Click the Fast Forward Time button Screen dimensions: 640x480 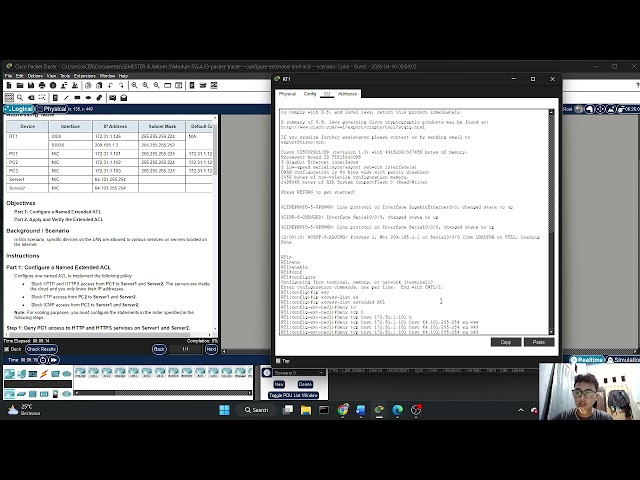pos(54,360)
